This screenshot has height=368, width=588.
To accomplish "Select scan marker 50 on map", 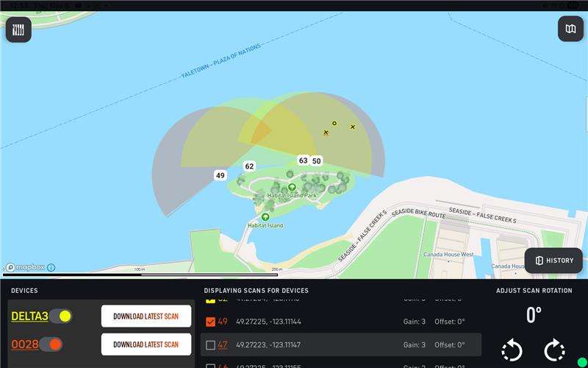I will [x=317, y=161].
